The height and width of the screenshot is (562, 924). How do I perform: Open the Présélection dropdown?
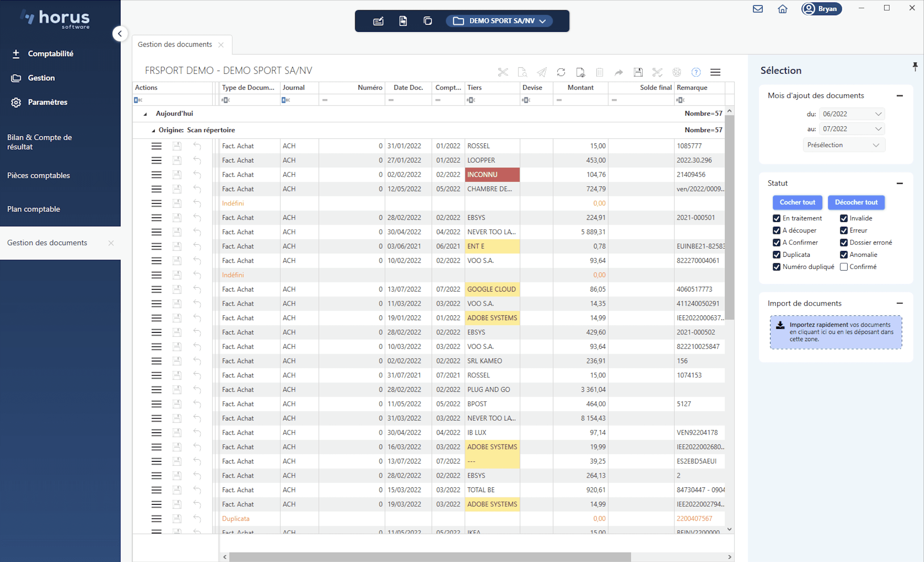coord(844,145)
